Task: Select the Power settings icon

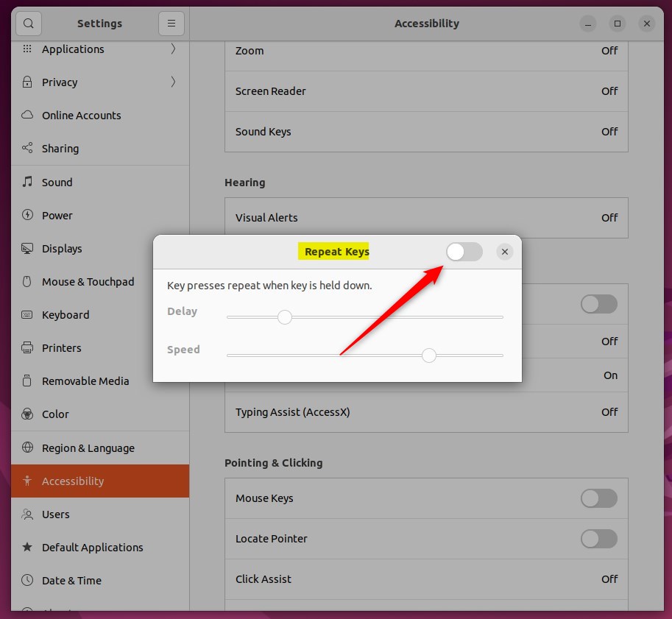Action: (26, 215)
